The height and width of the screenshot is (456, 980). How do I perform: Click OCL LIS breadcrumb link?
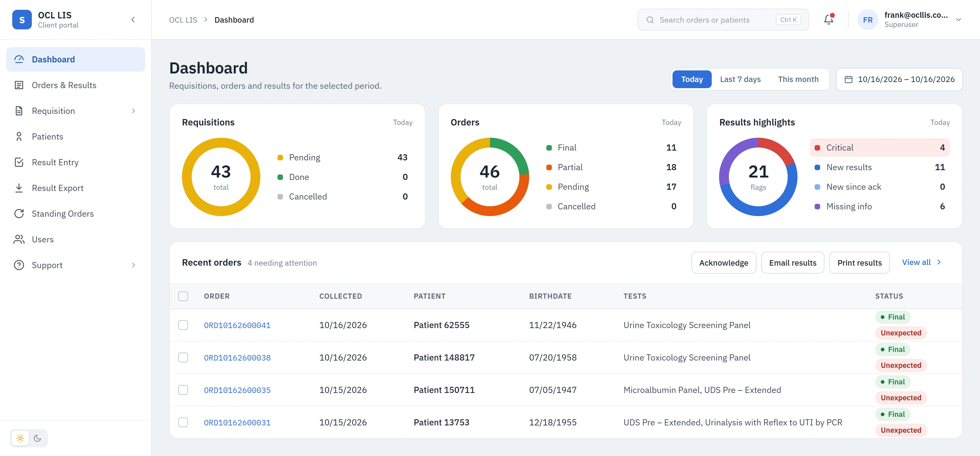(183, 20)
